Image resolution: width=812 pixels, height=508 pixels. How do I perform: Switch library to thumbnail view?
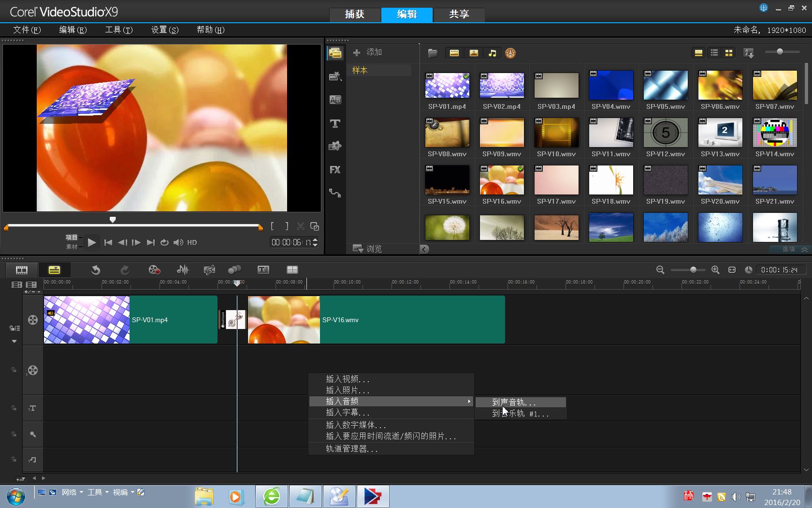[x=729, y=53]
